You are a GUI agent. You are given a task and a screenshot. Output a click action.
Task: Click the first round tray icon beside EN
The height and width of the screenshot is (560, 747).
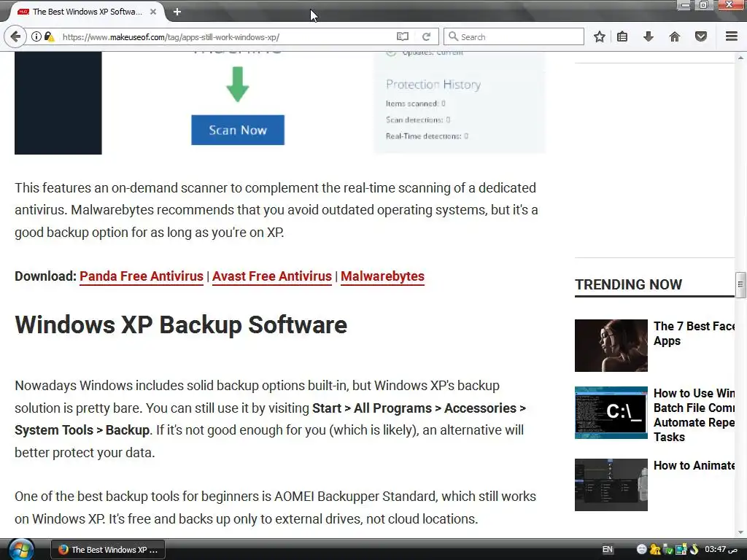pos(642,549)
